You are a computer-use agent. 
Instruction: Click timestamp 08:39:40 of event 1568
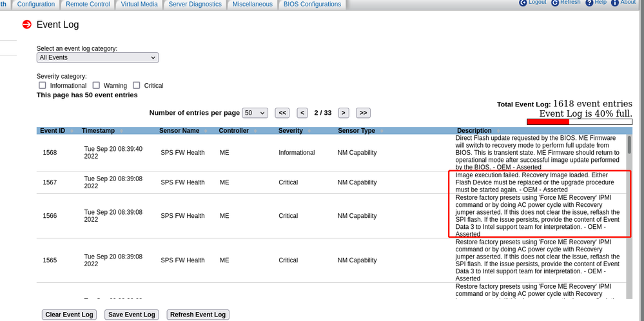pyautogui.click(x=113, y=152)
